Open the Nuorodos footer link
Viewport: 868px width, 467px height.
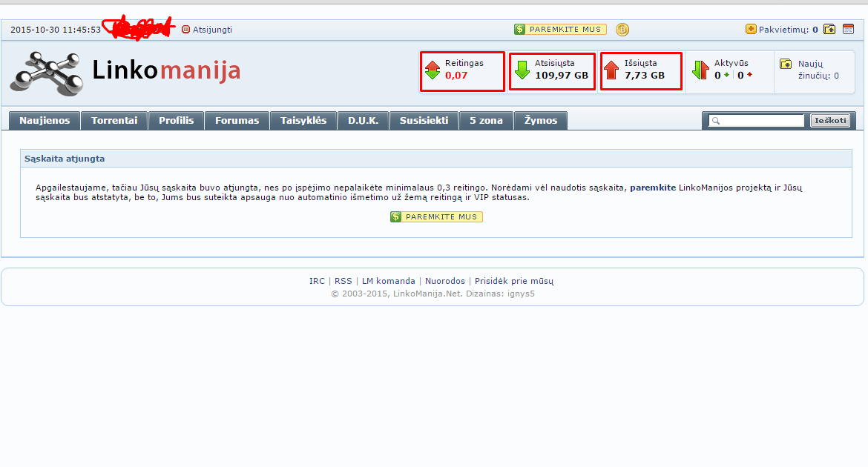pos(445,281)
